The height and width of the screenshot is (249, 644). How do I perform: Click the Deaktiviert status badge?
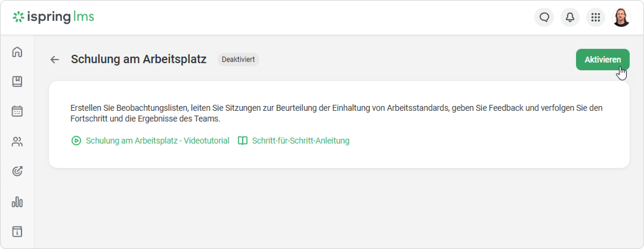tap(238, 60)
